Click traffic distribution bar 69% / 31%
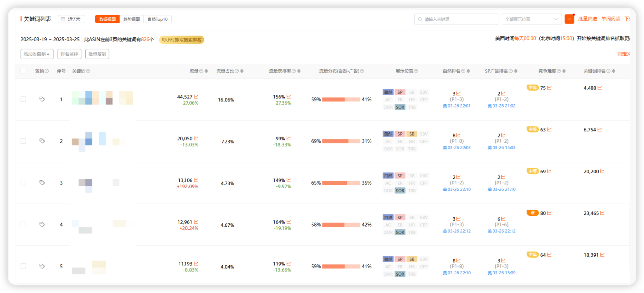The height and width of the screenshot is (293, 644). pyautogui.click(x=341, y=141)
